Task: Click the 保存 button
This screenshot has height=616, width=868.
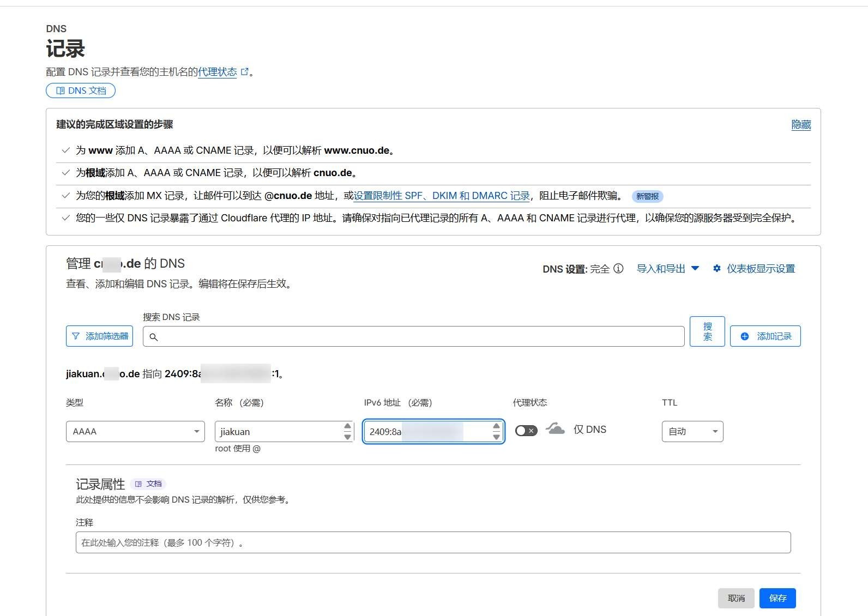Action: coord(777,598)
